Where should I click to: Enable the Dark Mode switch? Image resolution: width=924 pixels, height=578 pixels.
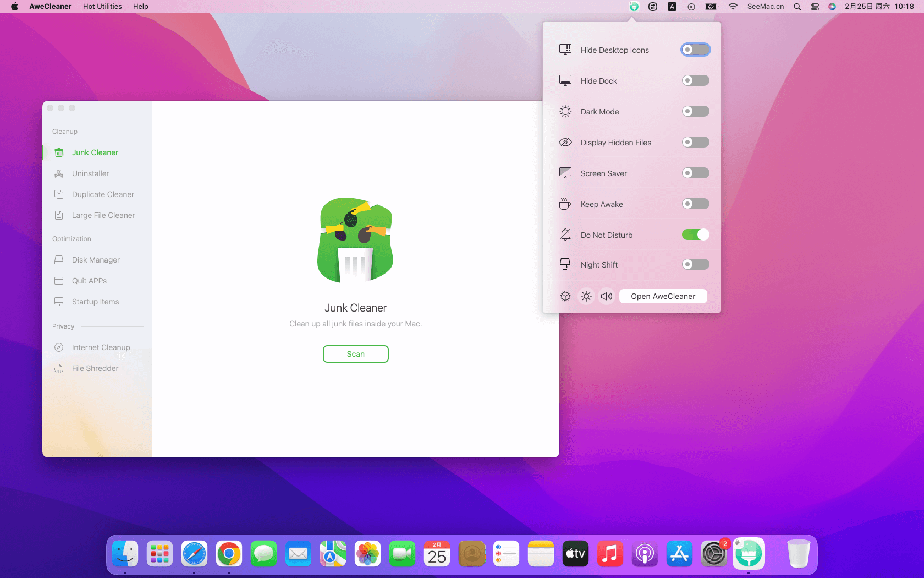695,112
